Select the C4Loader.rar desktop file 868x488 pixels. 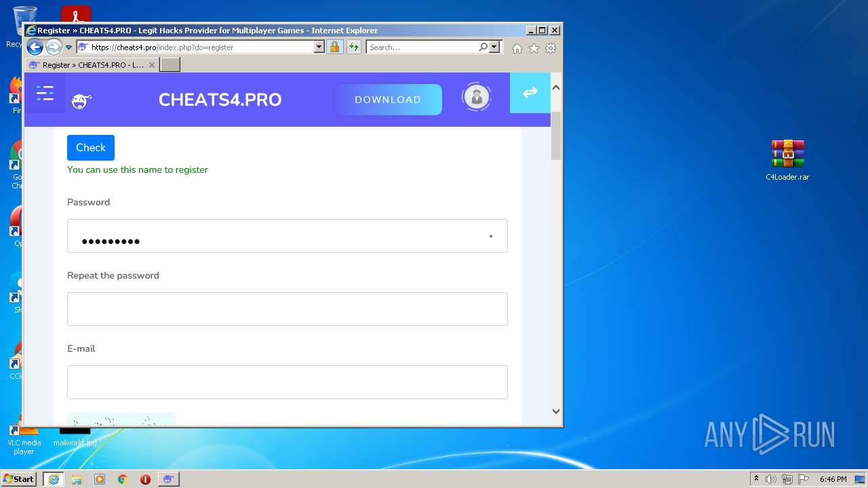(x=787, y=160)
